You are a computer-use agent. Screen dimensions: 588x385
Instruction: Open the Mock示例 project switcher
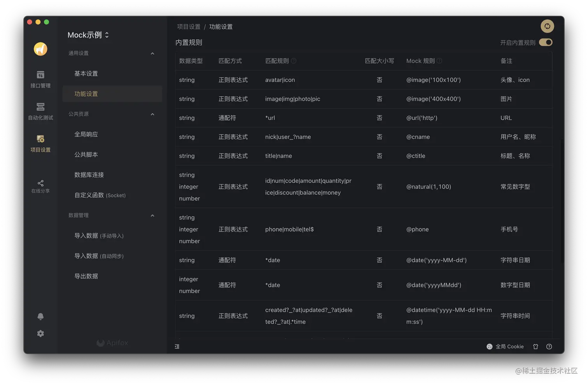point(88,35)
